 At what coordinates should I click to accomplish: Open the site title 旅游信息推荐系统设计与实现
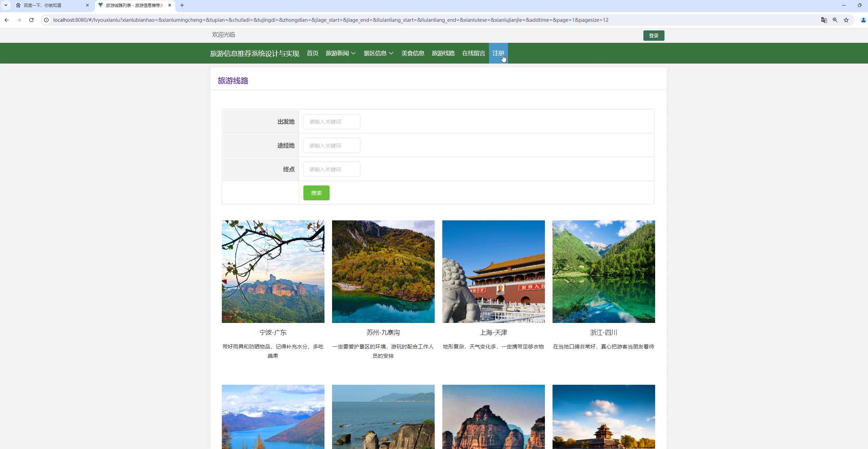254,53
